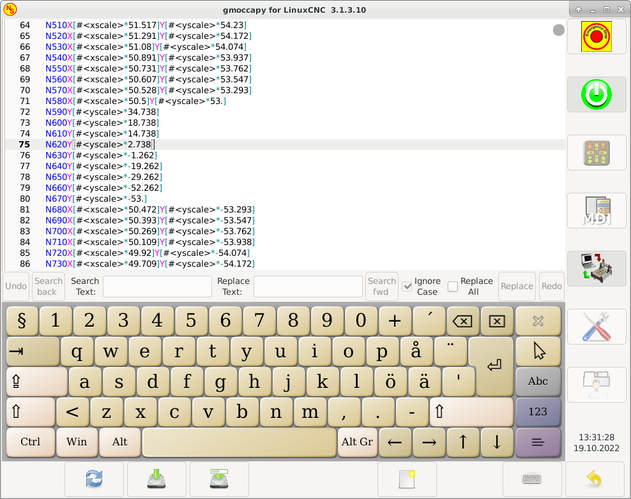Switch keyboard to 123 numeric layout
The width and height of the screenshot is (631, 499).
tap(538, 411)
